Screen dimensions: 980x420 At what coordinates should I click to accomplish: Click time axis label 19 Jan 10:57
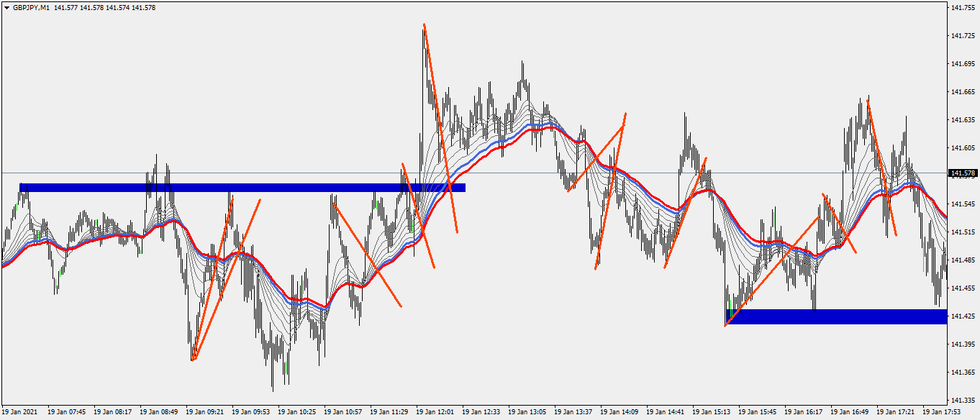343,412
